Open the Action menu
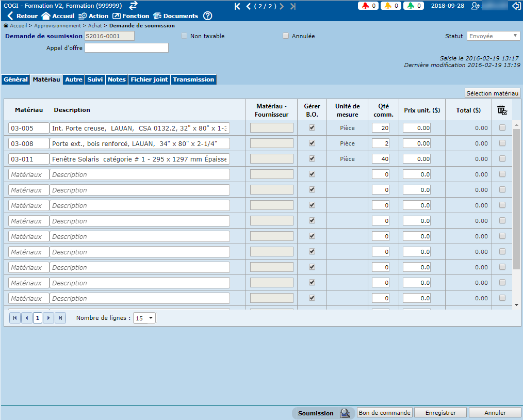The width and height of the screenshot is (523, 420). click(x=93, y=16)
